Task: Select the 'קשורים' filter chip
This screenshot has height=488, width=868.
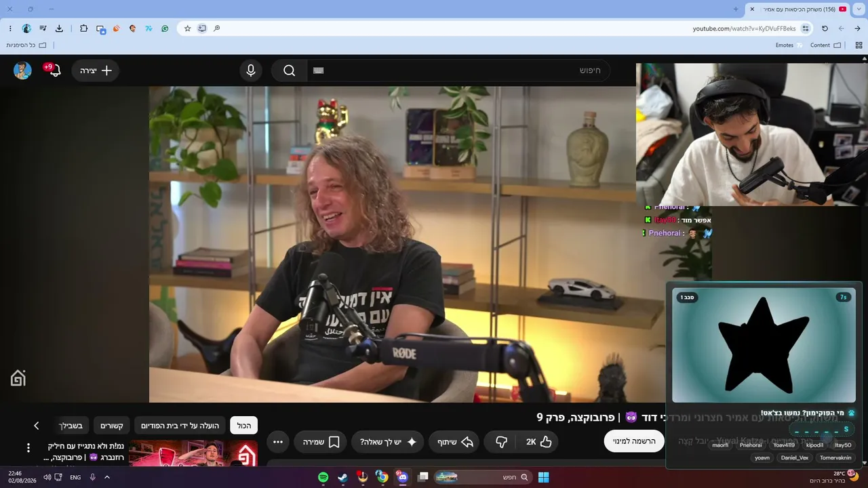Action: pyautogui.click(x=112, y=426)
